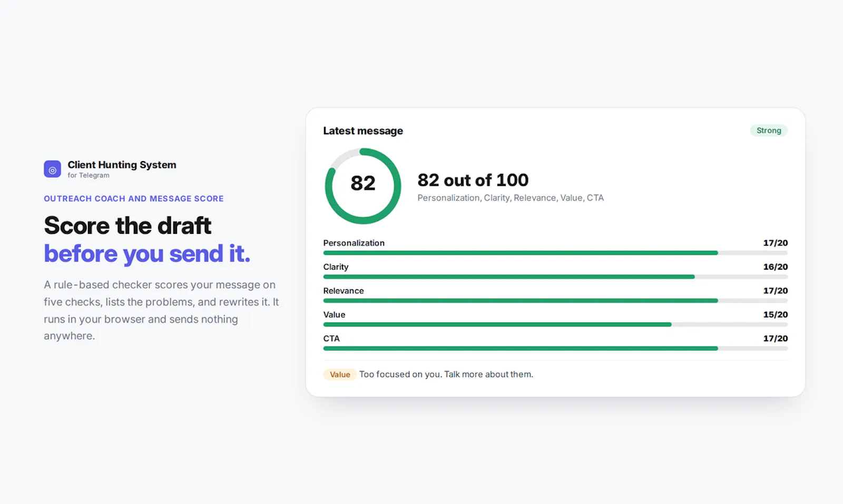Click the "CTA" row label

click(x=331, y=339)
